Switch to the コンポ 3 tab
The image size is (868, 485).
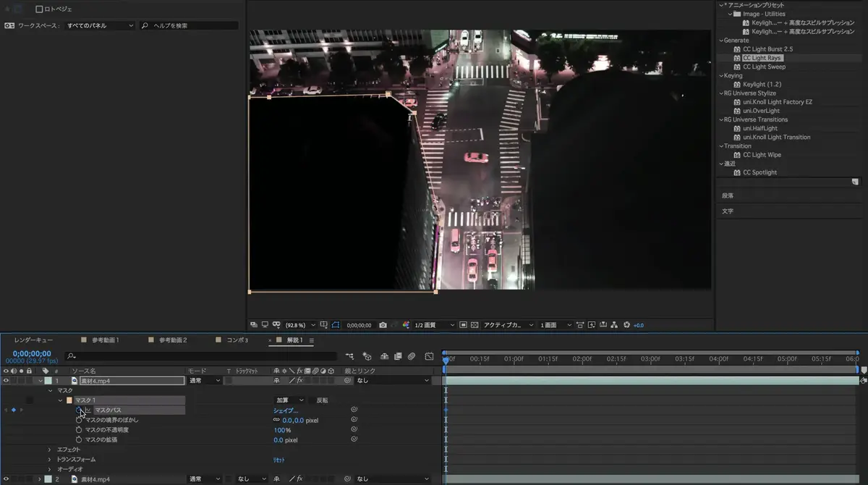click(237, 340)
